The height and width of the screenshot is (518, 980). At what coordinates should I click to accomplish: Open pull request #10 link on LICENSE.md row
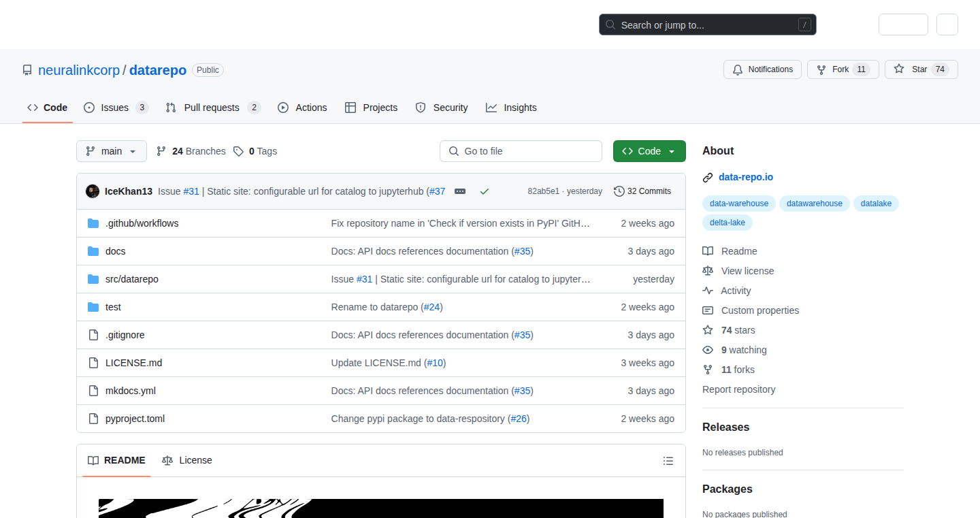pyautogui.click(x=435, y=363)
